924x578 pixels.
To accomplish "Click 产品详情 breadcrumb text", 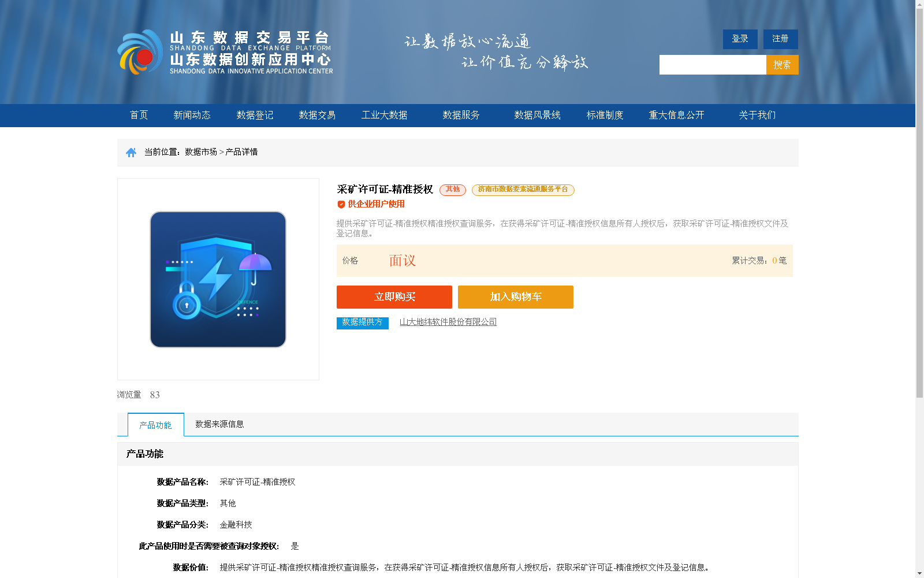I will point(241,152).
